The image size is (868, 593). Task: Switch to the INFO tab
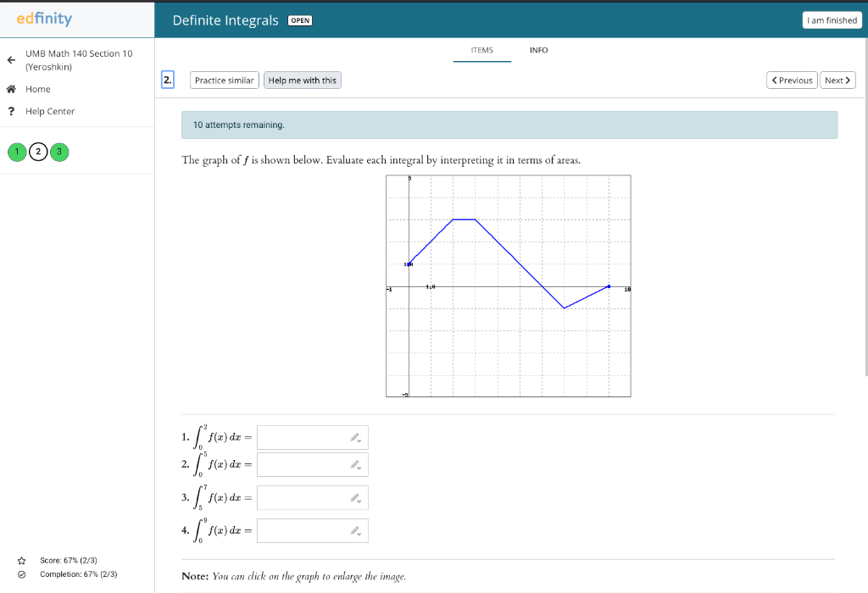[538, 50]
